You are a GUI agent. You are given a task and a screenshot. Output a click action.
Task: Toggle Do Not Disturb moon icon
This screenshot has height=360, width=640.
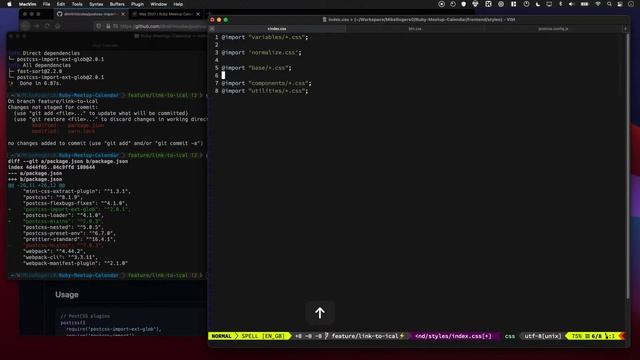tap(538, 4)
